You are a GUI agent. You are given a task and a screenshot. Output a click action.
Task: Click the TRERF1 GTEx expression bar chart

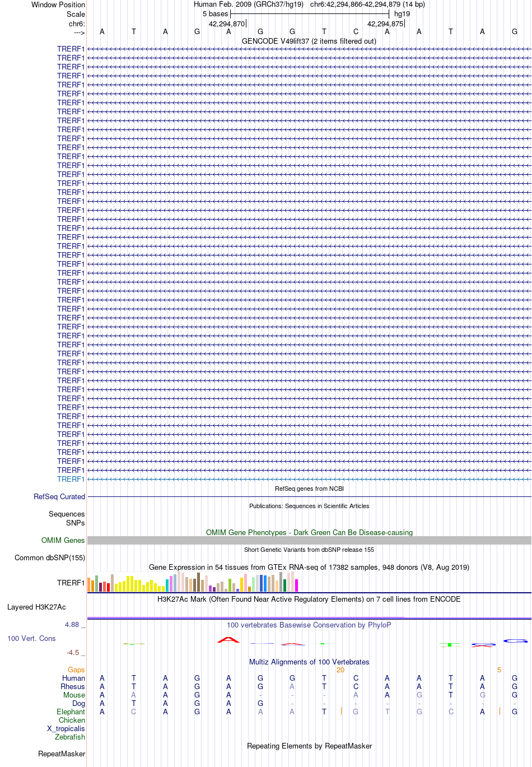coord(193,583)
